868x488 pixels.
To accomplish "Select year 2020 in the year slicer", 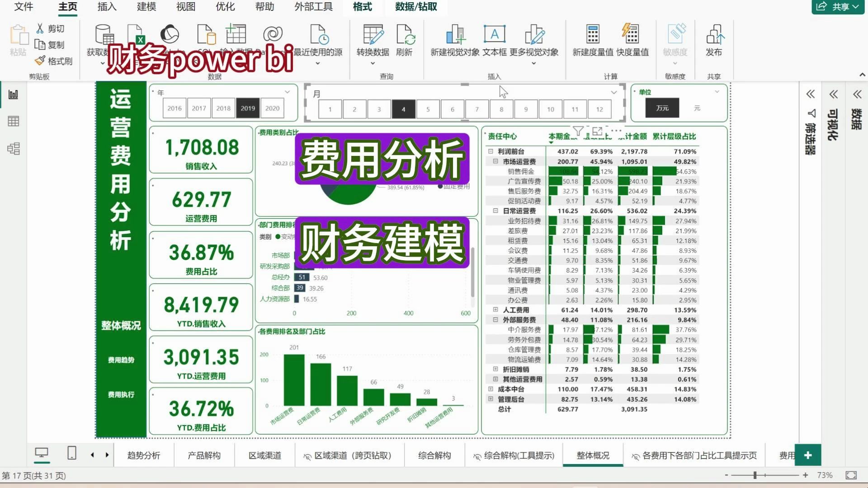I will 272,108.
